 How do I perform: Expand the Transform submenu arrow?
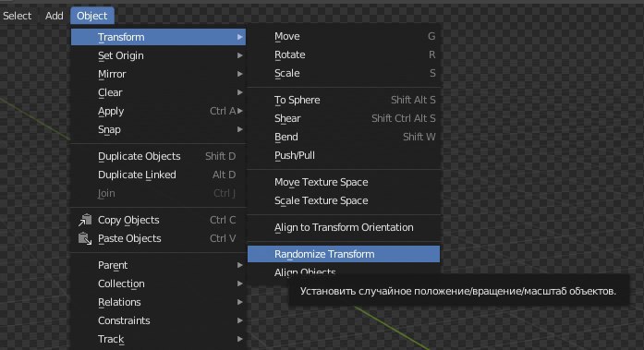(x=240, y=37)
